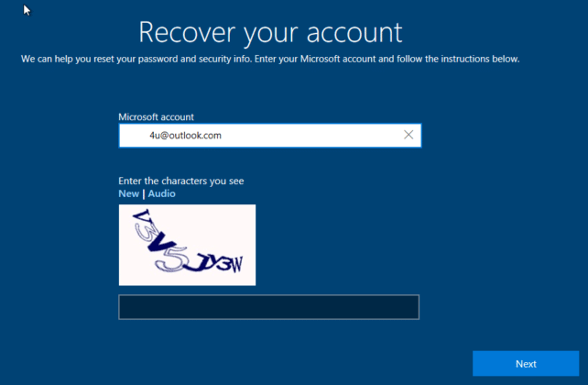The height and width of the screenshot is (385, 588).
Task: Click the 'Microsoft account' field label
Action: [156, 117]
